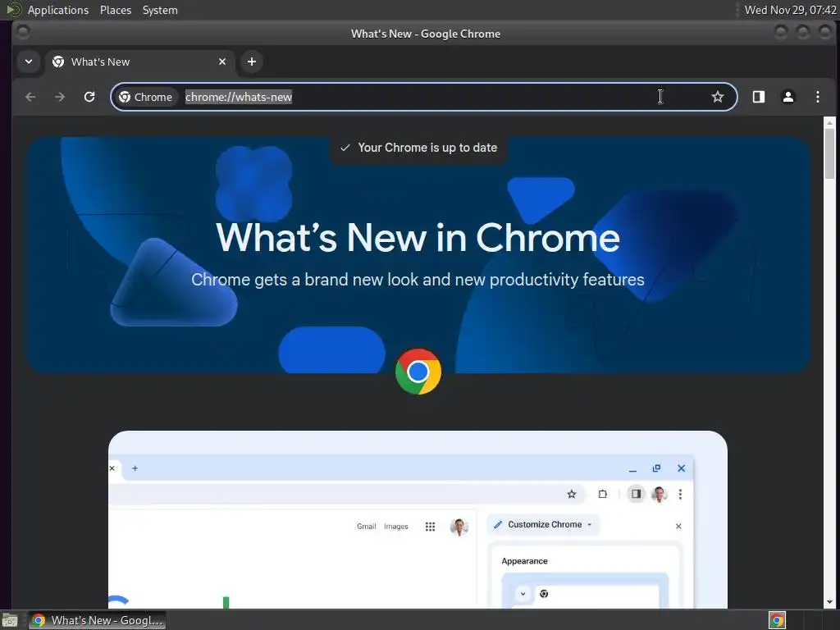Click subtitle about brand new look

tap(418, 280)
